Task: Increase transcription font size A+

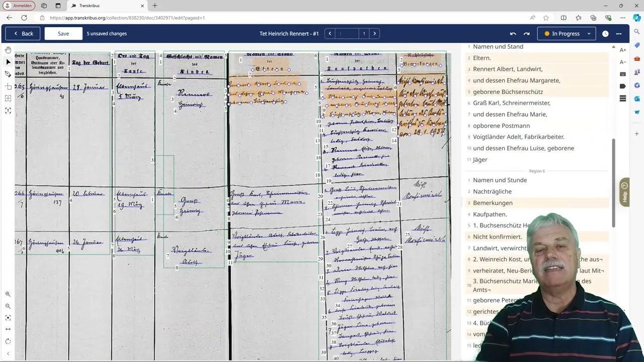Action: coord(623,50)
